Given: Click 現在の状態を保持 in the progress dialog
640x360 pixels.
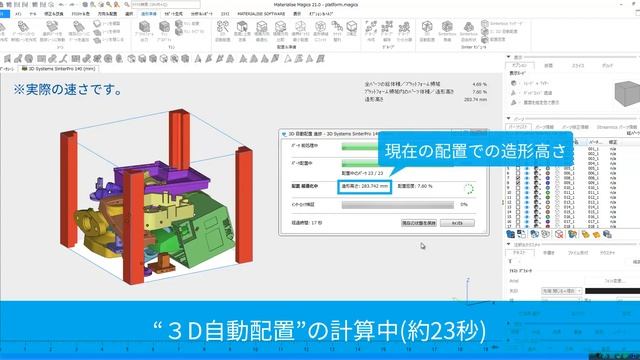Looking at the screenshot, I should pos(419,223).
